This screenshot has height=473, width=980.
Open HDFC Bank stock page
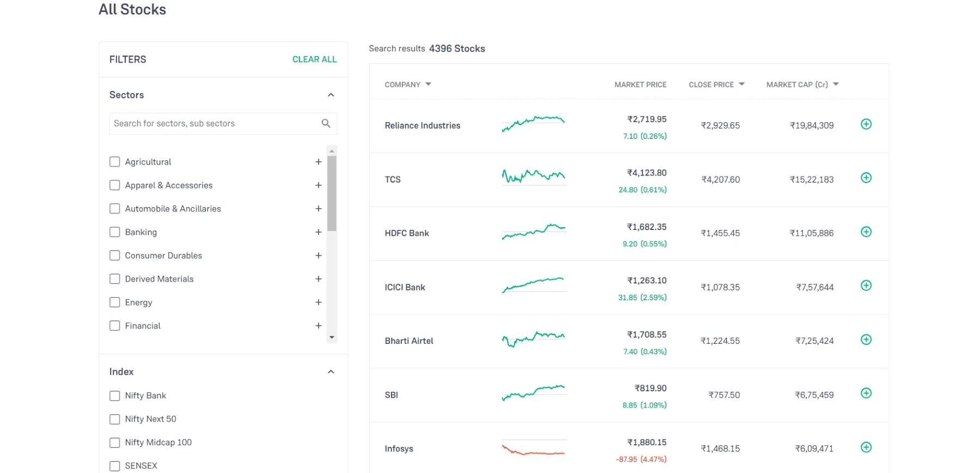pyautogui.click(x=407, y=233)
